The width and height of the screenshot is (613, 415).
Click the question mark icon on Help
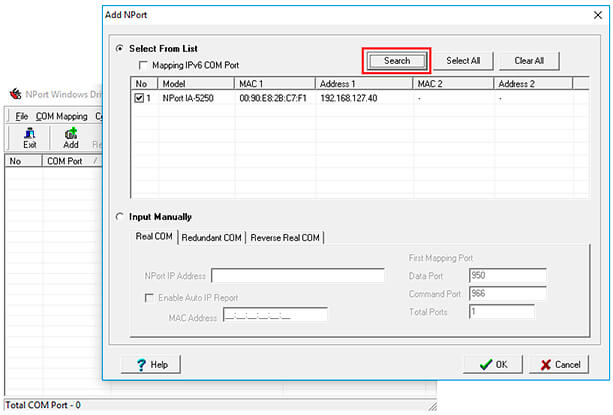pos(141,365)
